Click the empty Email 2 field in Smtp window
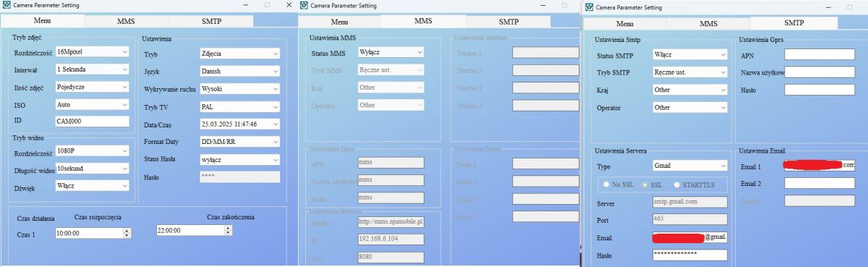Screen dimensions: 868x267 [819, 183]
